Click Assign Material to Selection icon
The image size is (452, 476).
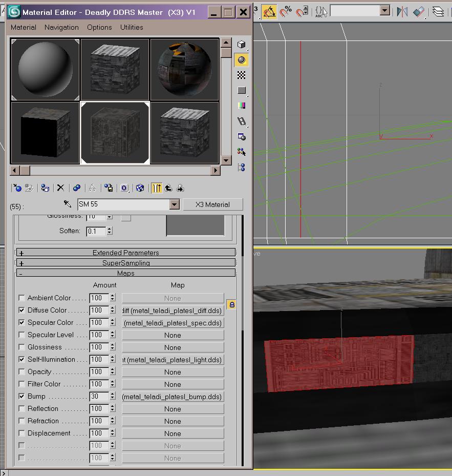45,188
